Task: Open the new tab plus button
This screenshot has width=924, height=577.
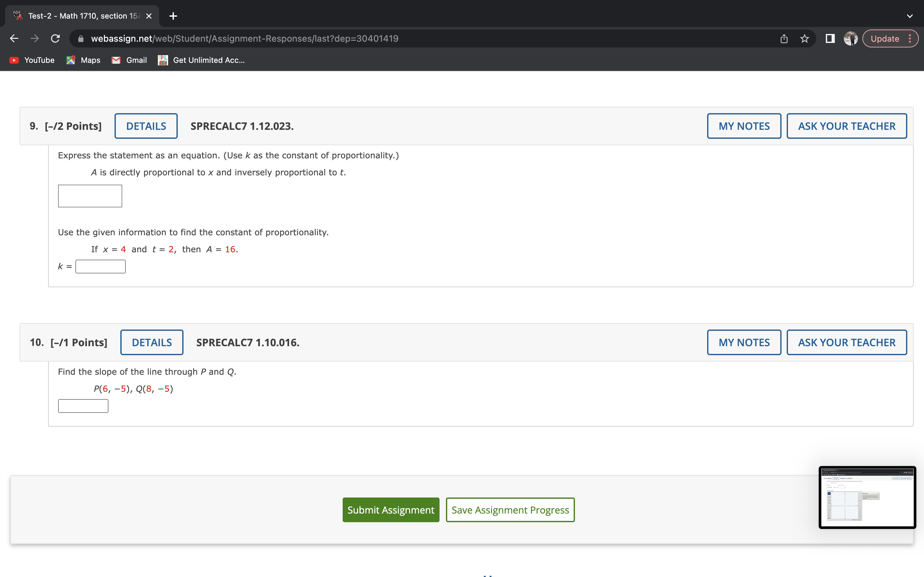Action: click(x=173, y=16)
